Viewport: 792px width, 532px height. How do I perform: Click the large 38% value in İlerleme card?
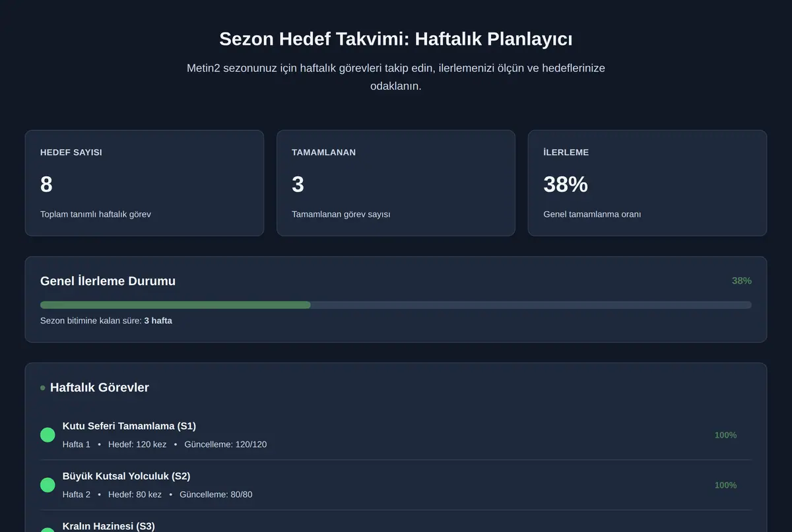(566, 184)
